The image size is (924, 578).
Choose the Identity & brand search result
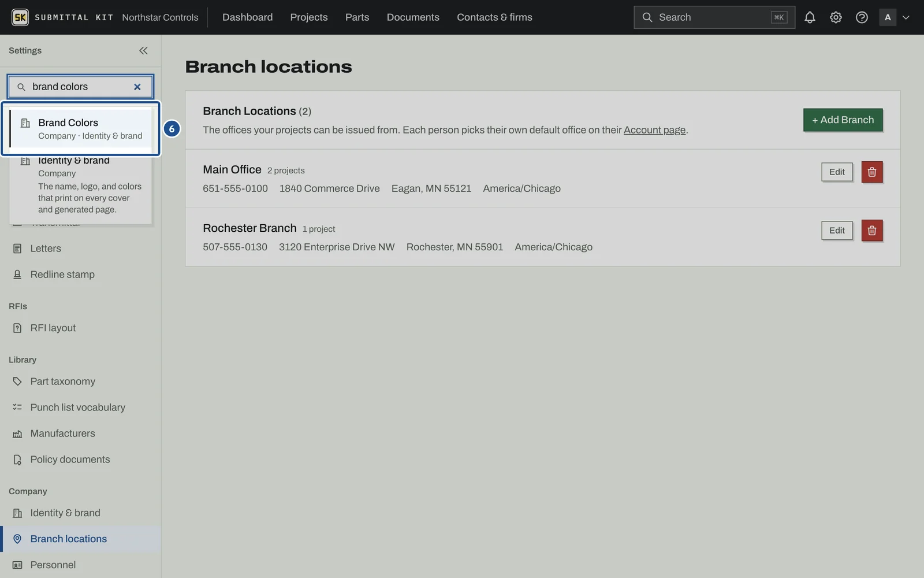(81, 185)
